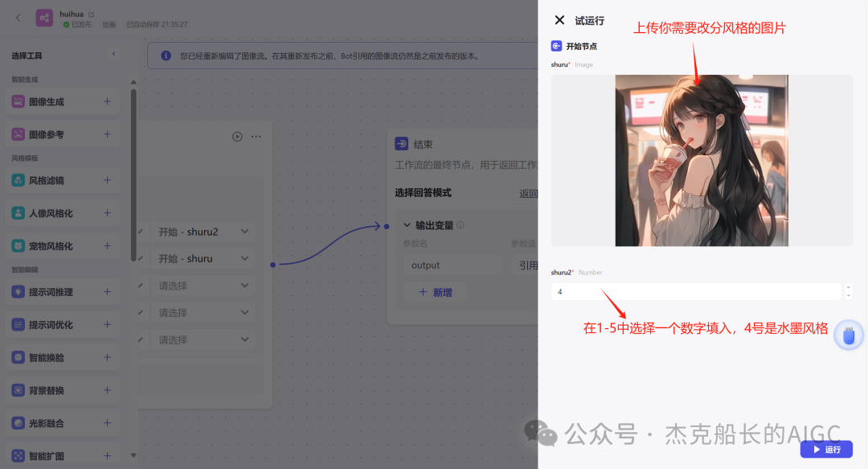Open the huihua workflow app icon

pos(44,18)
